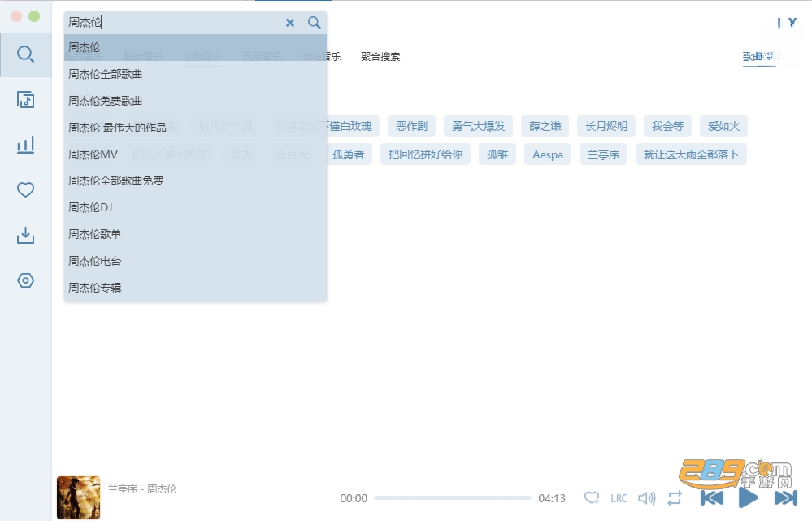Click hot search tag 就让这大雨全都落下
The image size is (812, 521).
tap(692, 154)
